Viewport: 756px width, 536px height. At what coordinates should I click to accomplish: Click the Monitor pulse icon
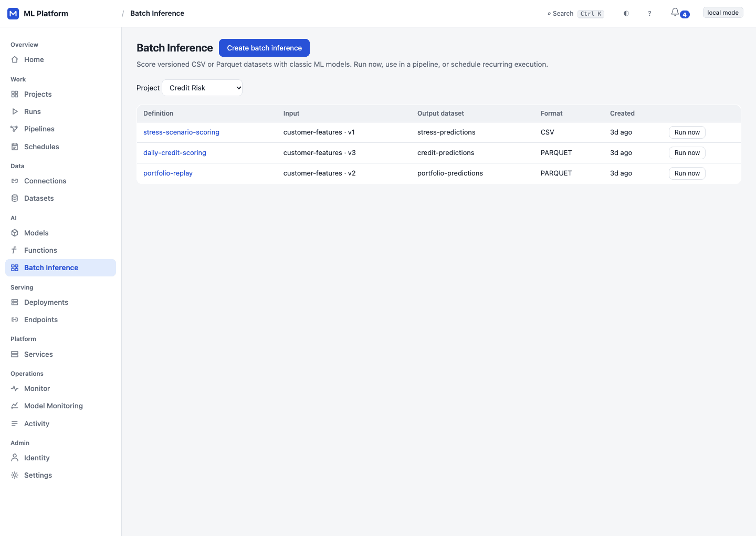pos(15,388)
